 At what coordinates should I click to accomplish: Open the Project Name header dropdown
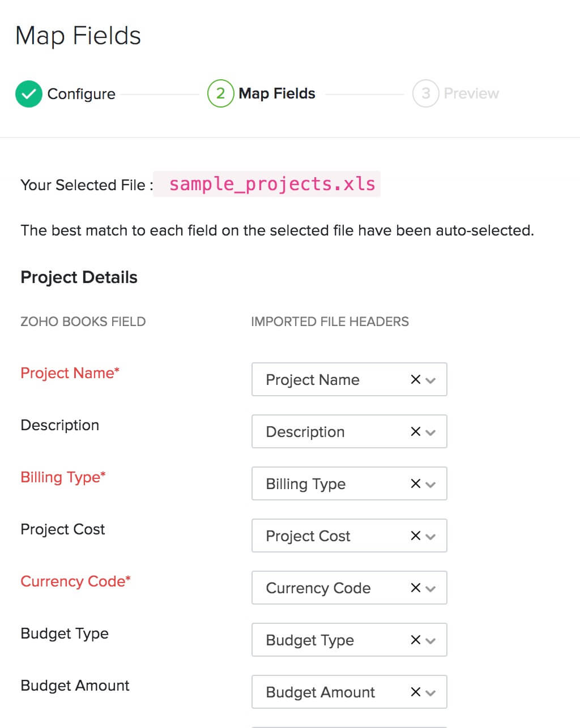pyautogui.click(x=431, y=379)
